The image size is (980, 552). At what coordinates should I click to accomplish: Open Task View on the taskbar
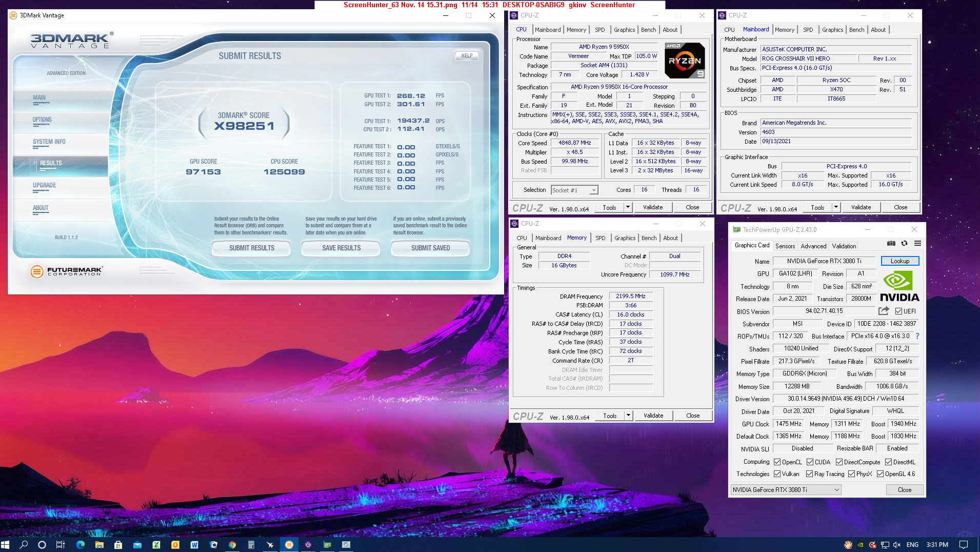tap(61, 545)
